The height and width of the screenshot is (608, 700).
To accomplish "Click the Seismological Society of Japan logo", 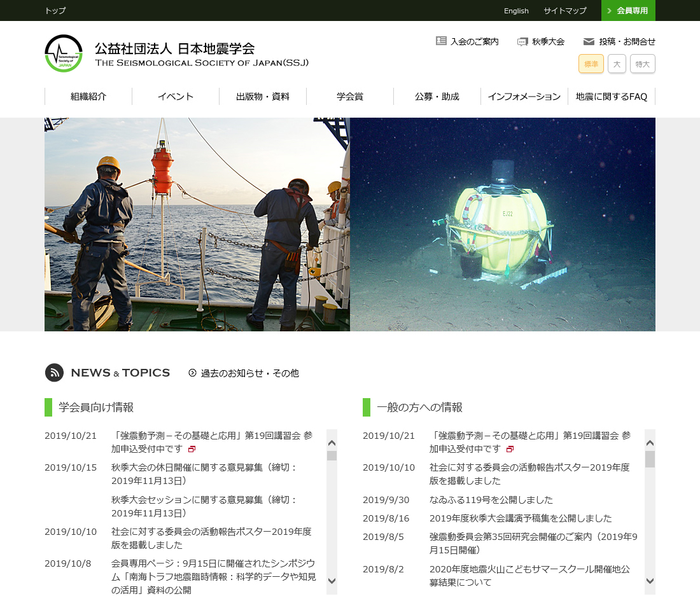I will point(64,53).
